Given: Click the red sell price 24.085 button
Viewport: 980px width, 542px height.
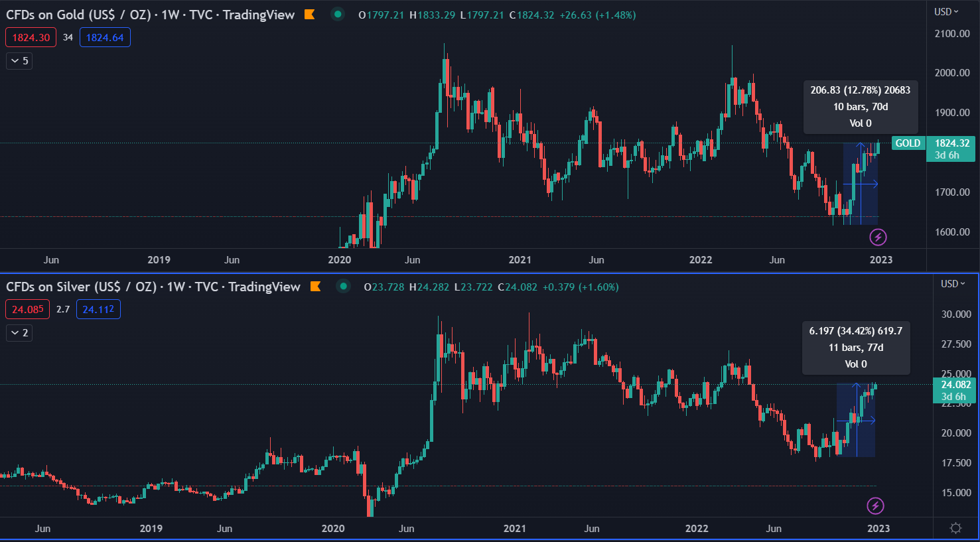Looking at the screenshot, I should [27, 309].
